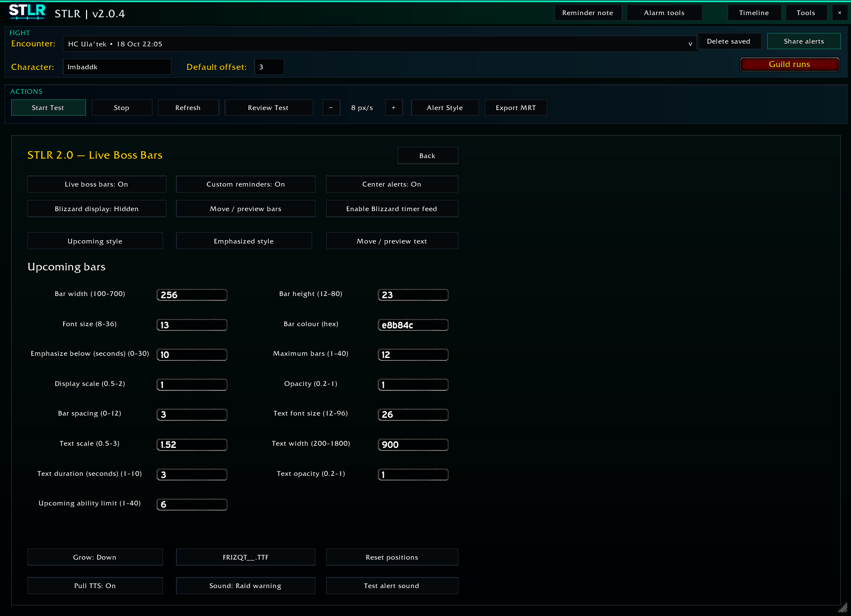Click Delete saved button

click(x=729, y=41)
